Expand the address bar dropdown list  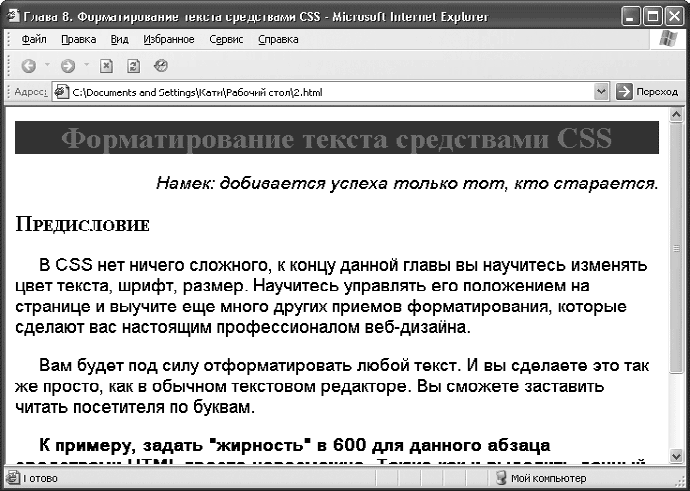point(601,92)
